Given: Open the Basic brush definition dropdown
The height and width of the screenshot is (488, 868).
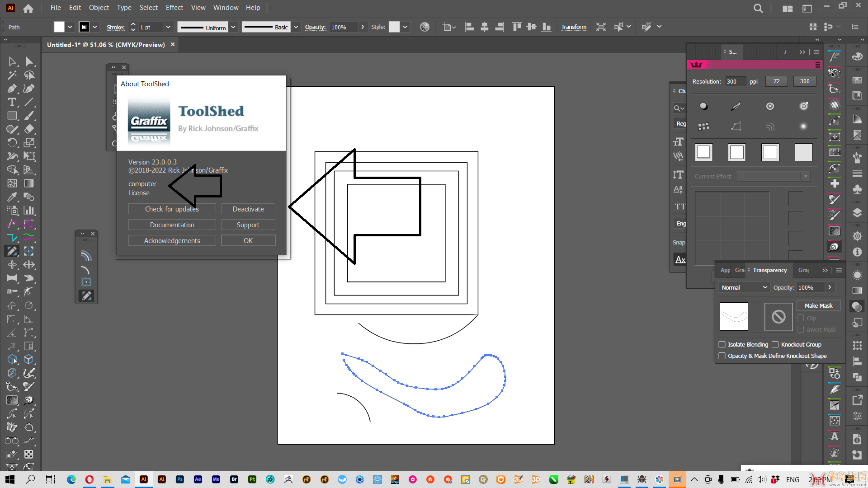Looking at the screenshot, I should click(x=296, y=27).
